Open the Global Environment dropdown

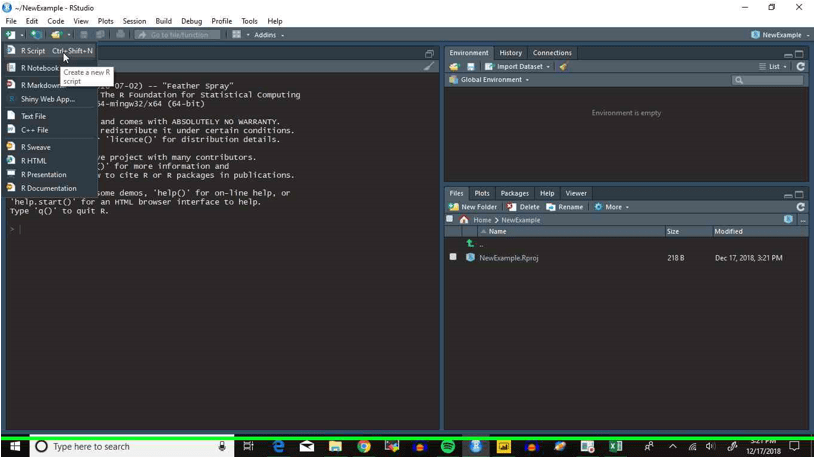pos(489,80)
